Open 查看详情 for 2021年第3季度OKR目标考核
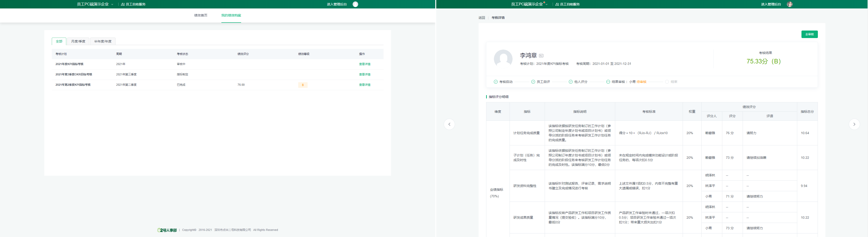Viewport: 868px width, 237px height. point(364,74)
